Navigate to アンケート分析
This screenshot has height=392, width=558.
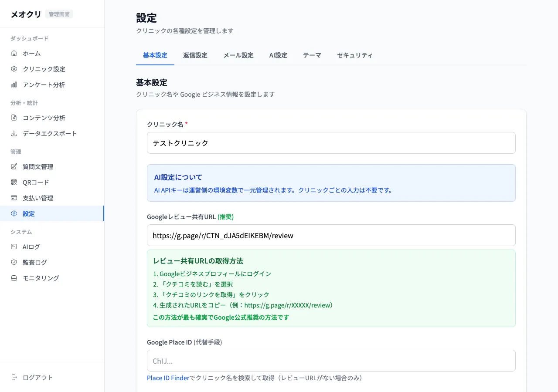52,84
